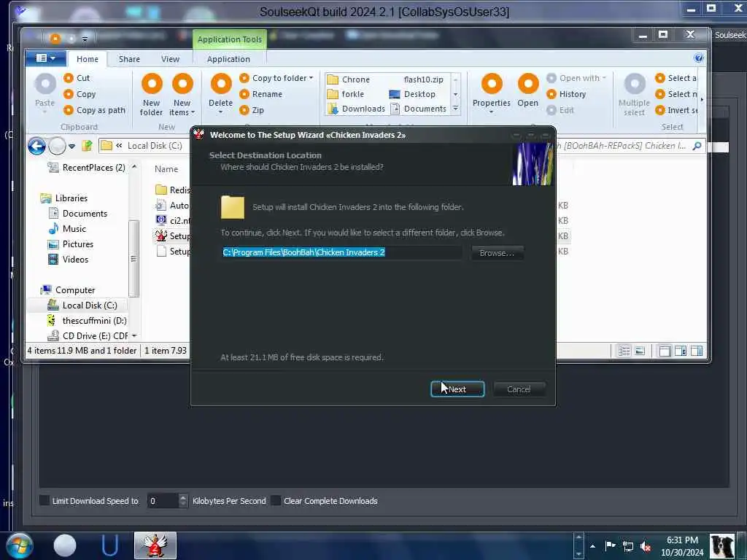This screenshot has width=747, height=560.
Task: Click Browse... to choose install folder
Action: (497, 253)
